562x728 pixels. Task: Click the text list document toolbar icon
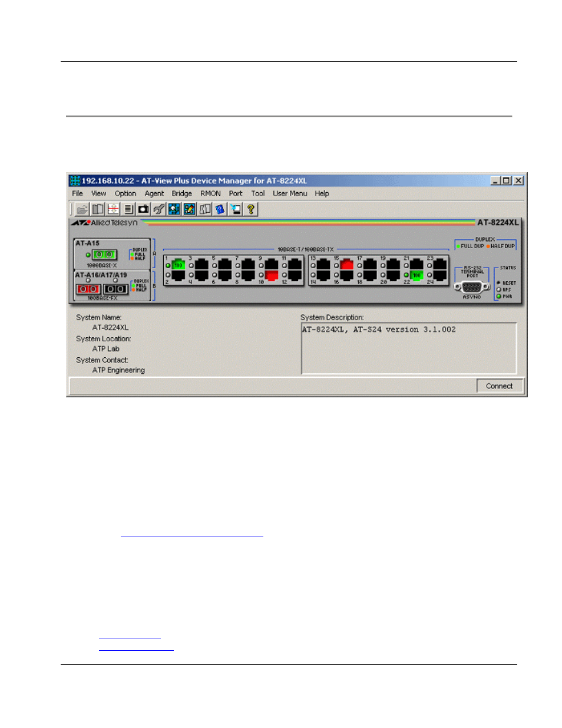pyautogui.click(x=128, y=209)
